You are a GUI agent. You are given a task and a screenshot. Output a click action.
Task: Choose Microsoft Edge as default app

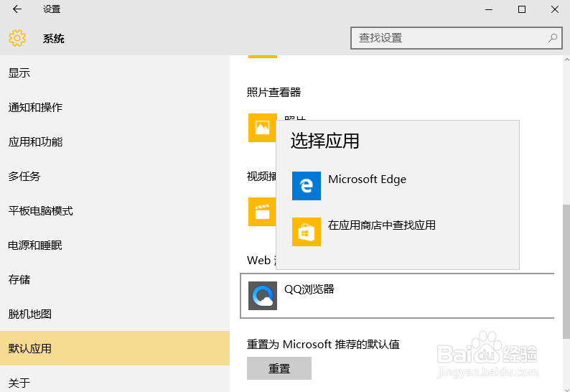tap(398, 186)
